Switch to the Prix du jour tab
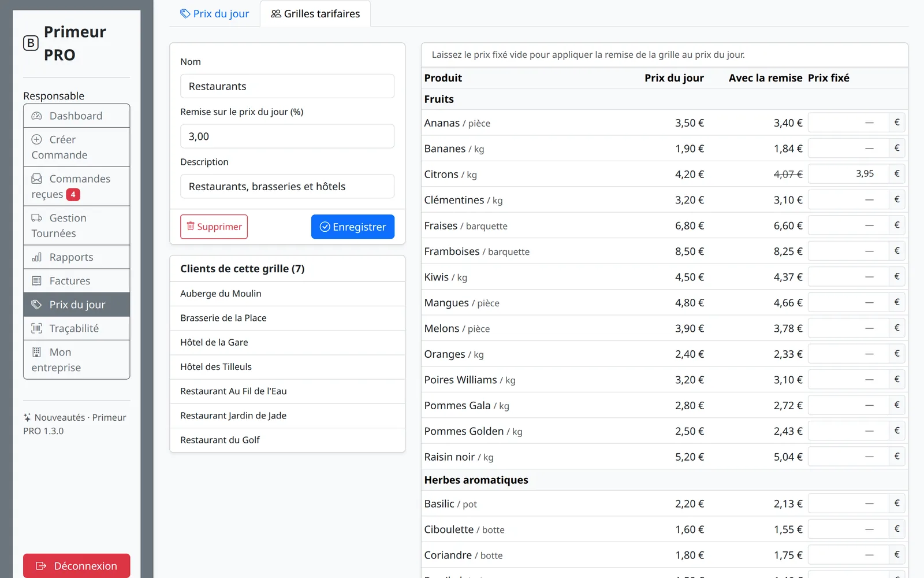This screenshot has width=924, height=578. coord(215,13)
